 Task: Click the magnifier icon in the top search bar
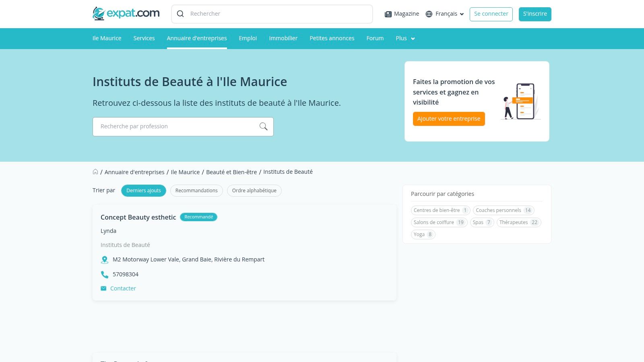pos(180,14)
